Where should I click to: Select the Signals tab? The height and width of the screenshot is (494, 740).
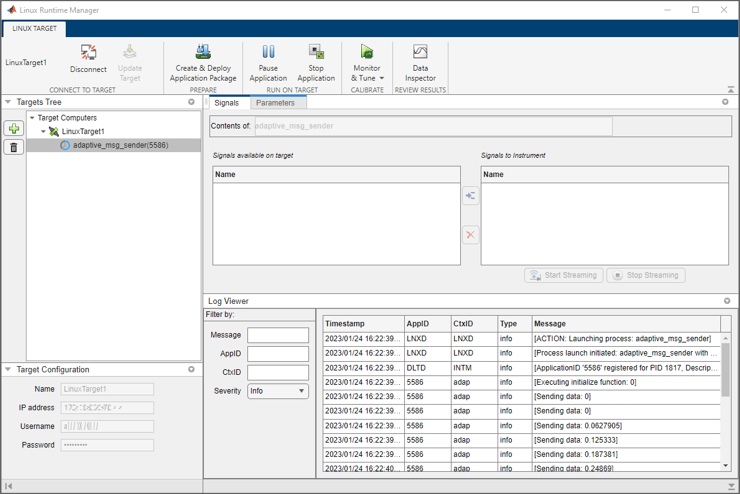pyautogui.click(x=227, y=103)
